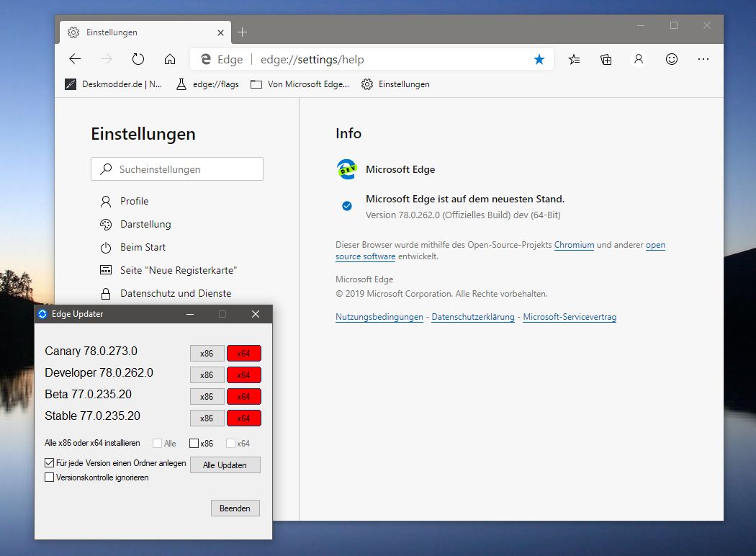This screenshot has height=556, width=756.
Task: Close the Edge Updater window
Action: tap(256, 314)
